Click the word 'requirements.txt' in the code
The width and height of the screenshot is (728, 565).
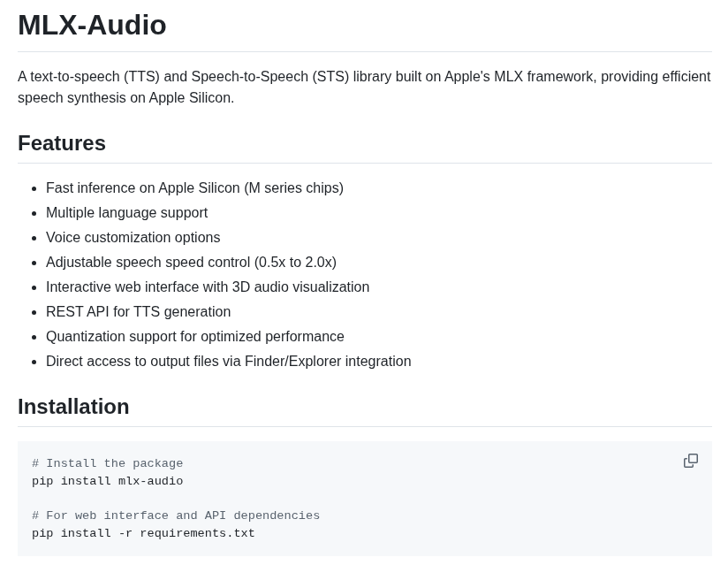click(197, 533)
